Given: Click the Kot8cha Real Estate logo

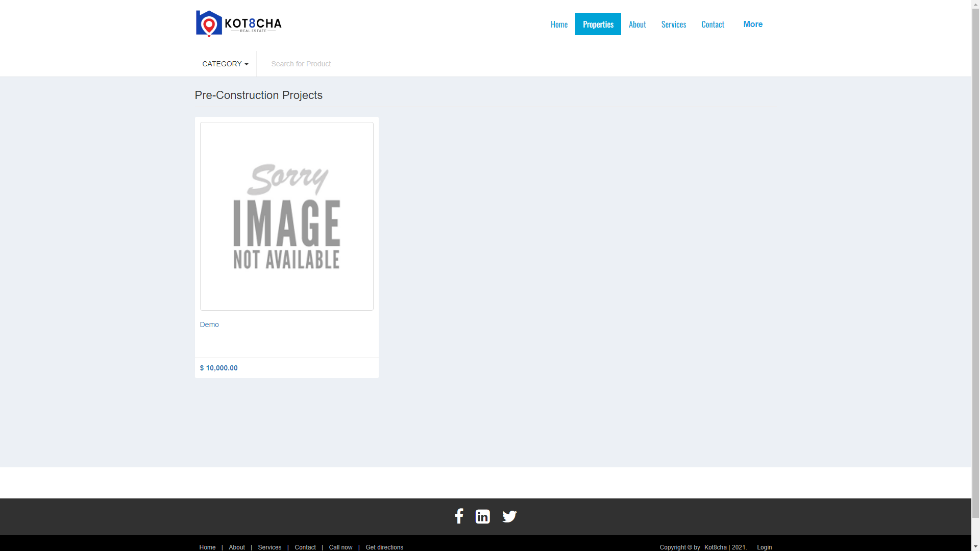Looking at the screenshot, I should point(238,24).
